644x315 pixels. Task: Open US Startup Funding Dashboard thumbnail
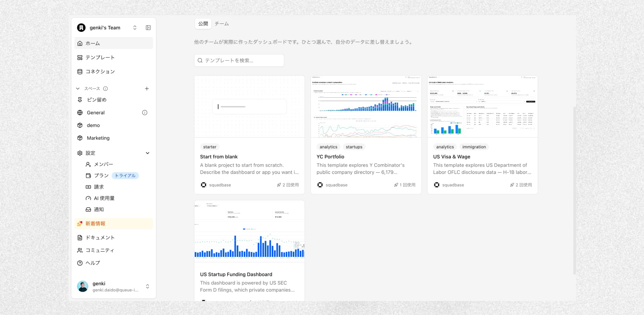(250, 231)
